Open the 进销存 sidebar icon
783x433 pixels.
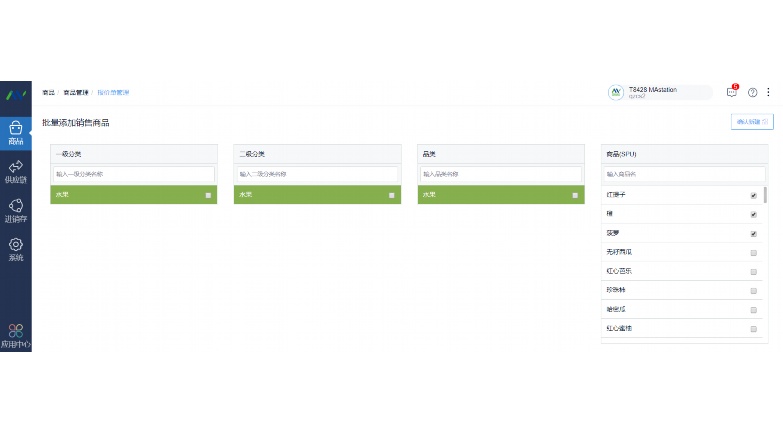pos(15,211)
